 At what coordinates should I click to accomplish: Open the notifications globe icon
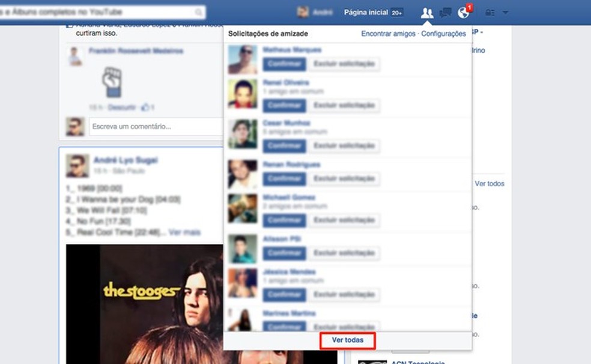[x=464, y=13]
